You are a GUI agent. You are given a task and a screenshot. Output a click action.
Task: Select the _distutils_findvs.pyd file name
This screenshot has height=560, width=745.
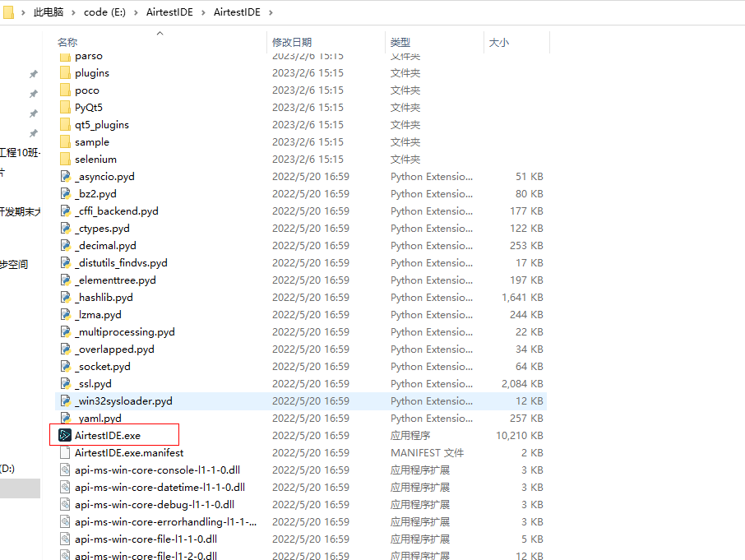click(x=121, y=262)
